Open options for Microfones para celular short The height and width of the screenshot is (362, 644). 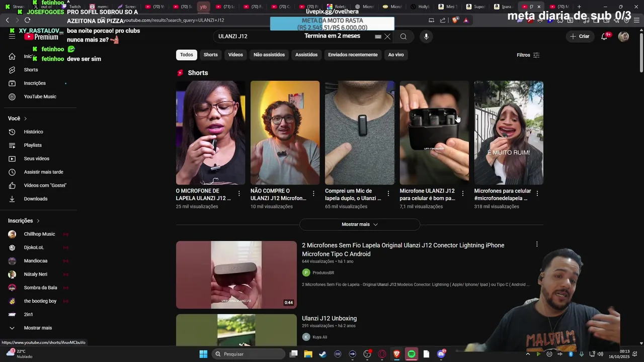[x=537, y=194]
